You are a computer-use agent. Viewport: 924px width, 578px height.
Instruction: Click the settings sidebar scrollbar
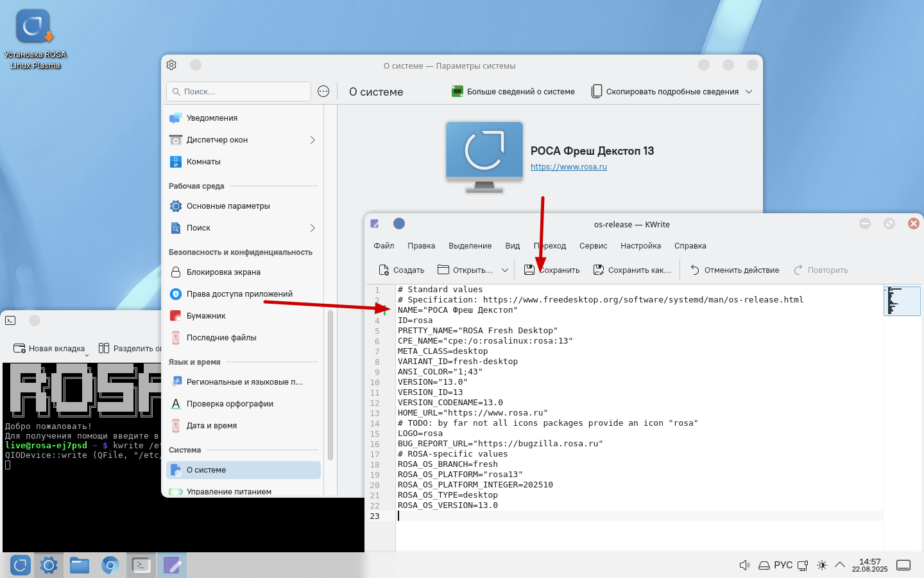point(330,385)
